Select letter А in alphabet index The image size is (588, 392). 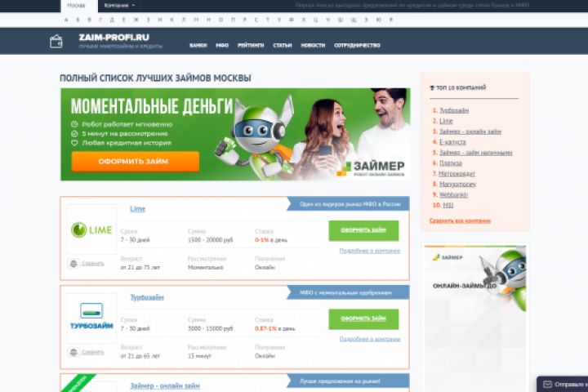[66, 20]
